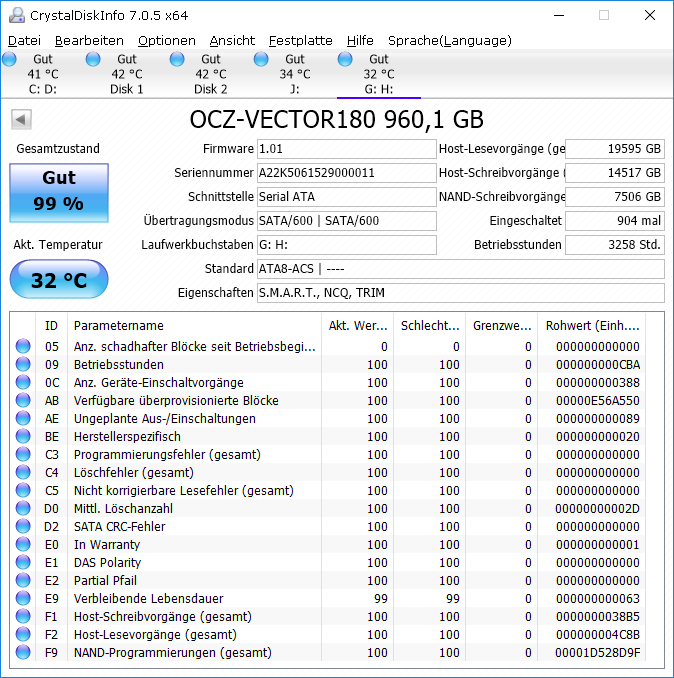Click status icon of Löschfehler row
The width and height of the screenshot is (674, 678).
(23, 473)
